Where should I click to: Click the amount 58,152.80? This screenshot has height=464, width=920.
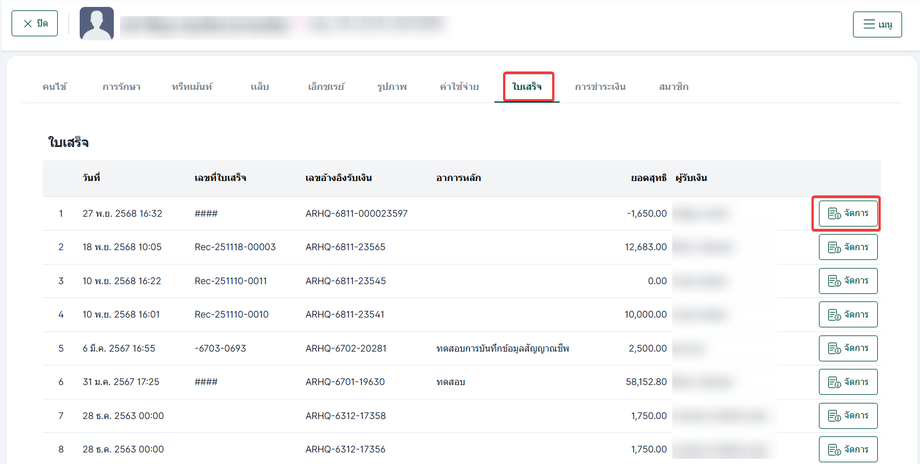tap(646, 382)
